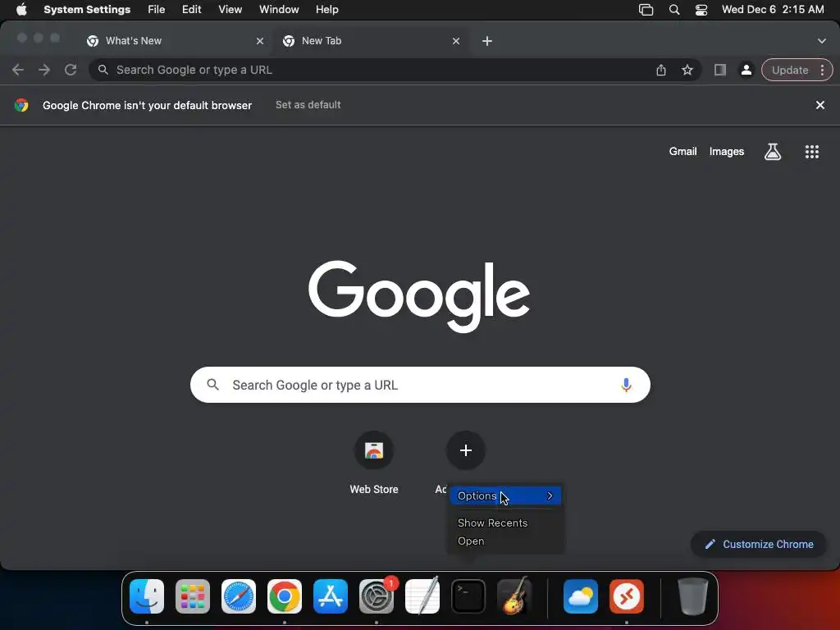Close the What's New tab
Image resolution: width=840 pixels, height=630 pixels.
tap(260, 41)
